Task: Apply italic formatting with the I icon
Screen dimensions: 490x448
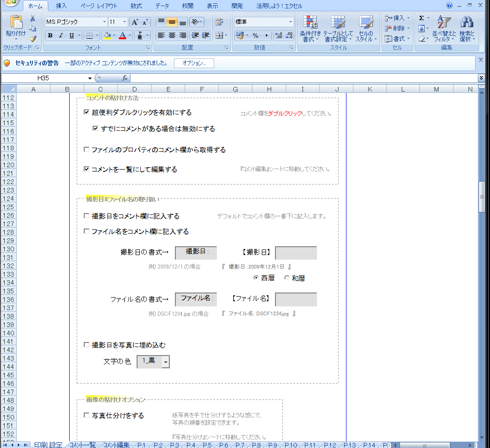Action: pyautogui.click(x=61, y=36)
